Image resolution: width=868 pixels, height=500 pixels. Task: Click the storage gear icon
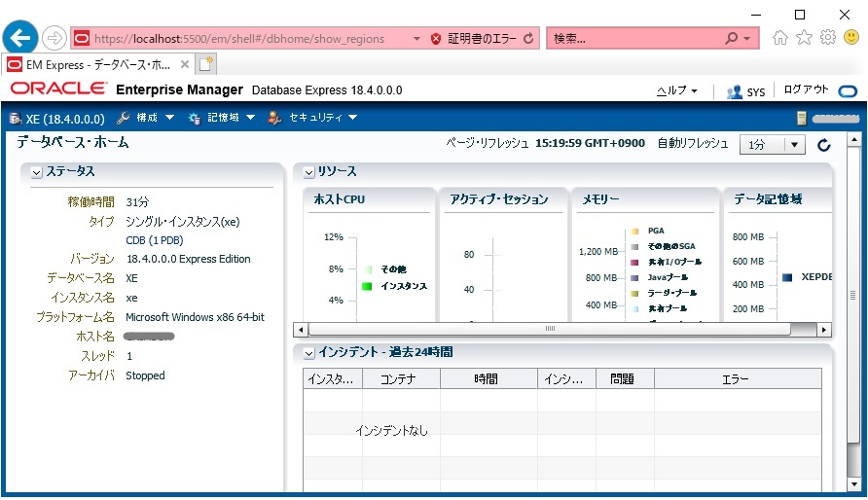195,118
